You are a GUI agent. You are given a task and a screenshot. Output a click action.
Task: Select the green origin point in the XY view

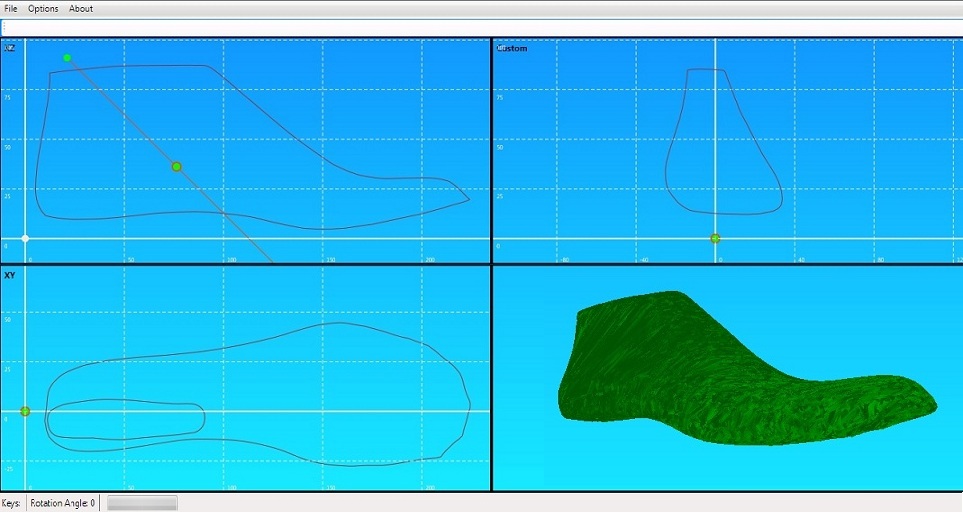click(25, 411)
